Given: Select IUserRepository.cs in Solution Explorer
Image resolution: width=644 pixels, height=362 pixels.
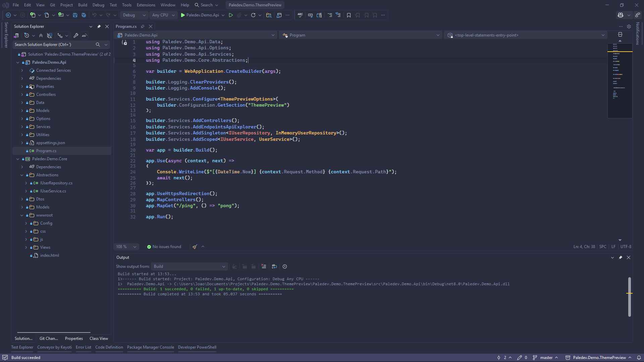Looking at the screenshot, I should (x=56, y=183).
